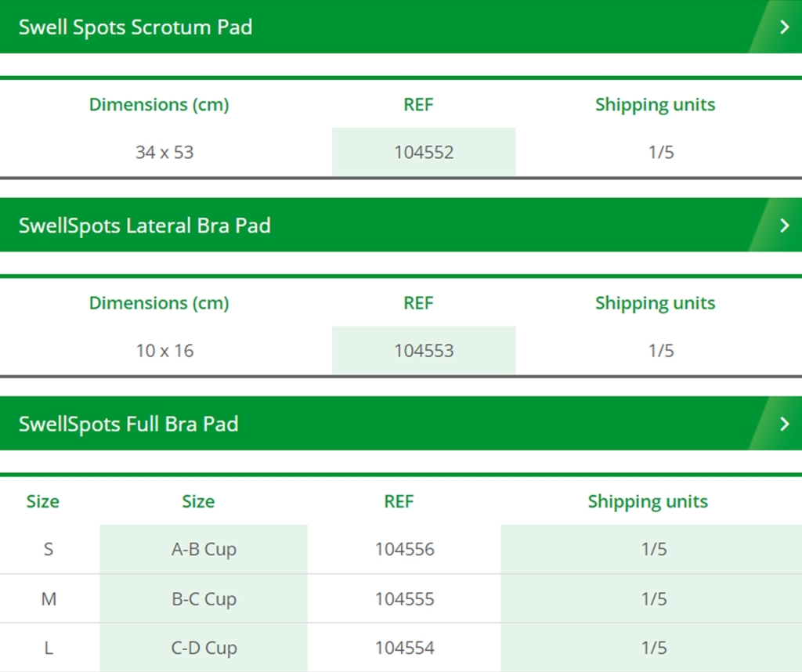
Task: Click REF header in Scrotum Pad table
Action: click(x=418, y=104)
